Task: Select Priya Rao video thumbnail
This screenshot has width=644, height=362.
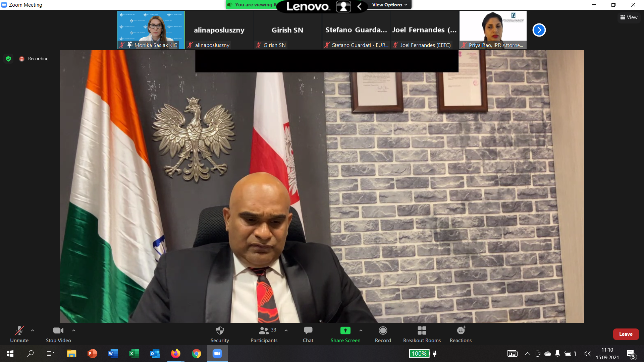Action: [493, 29]
